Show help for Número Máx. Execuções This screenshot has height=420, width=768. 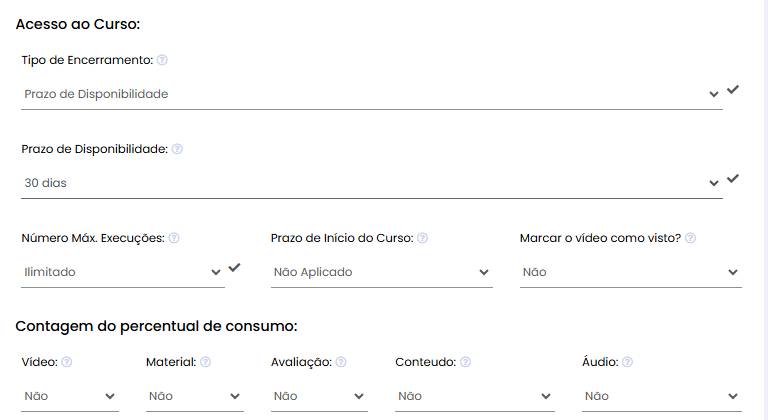point(174,238)
